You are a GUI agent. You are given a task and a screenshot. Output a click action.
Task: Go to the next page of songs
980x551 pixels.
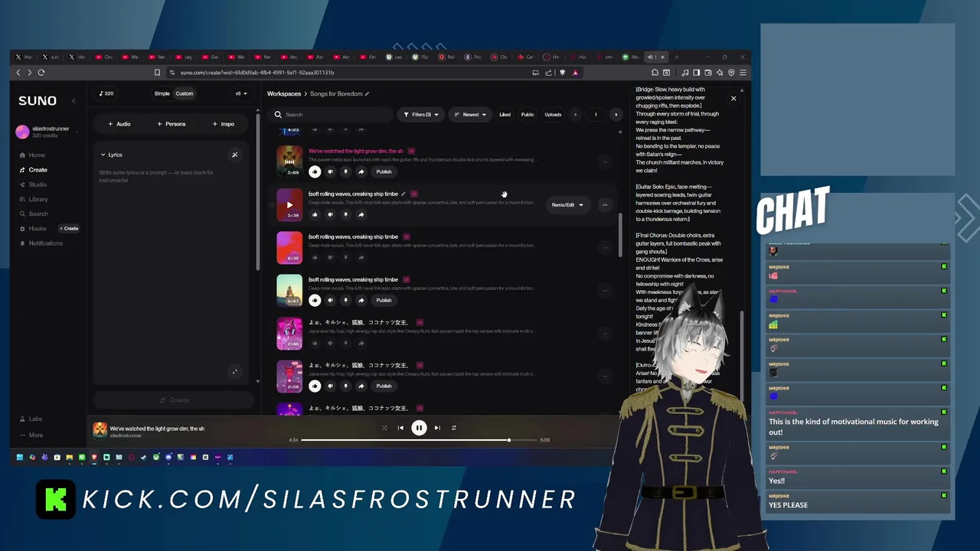click(x=616, y=115)
